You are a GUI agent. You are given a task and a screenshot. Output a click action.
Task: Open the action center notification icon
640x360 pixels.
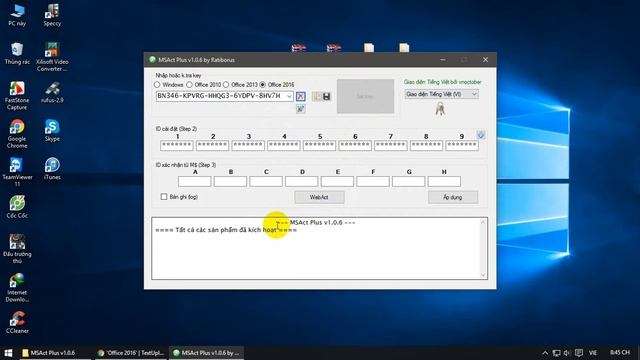tap(579, 353)
